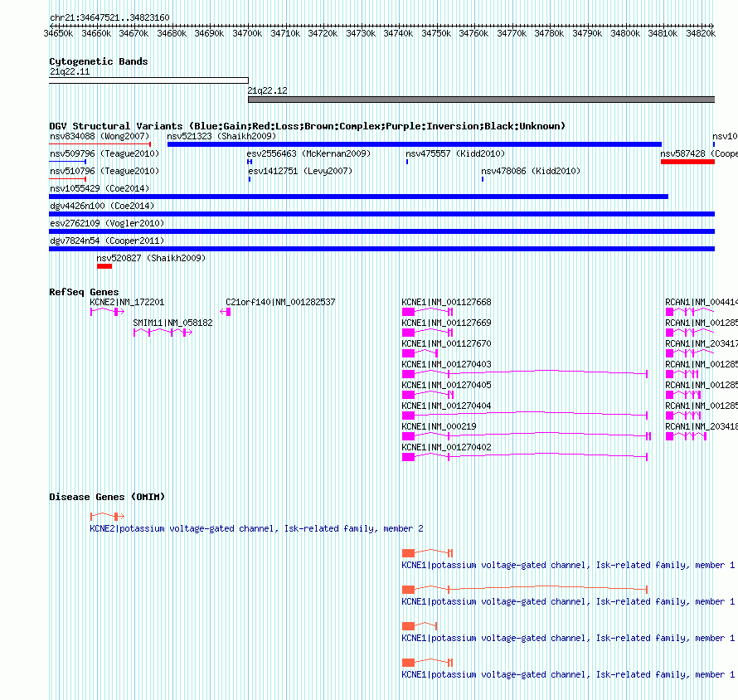Viewport: 738px width, 700px height.
Task: Click the chr21:34647521..34823160 coordinates label
Action: 109,17
